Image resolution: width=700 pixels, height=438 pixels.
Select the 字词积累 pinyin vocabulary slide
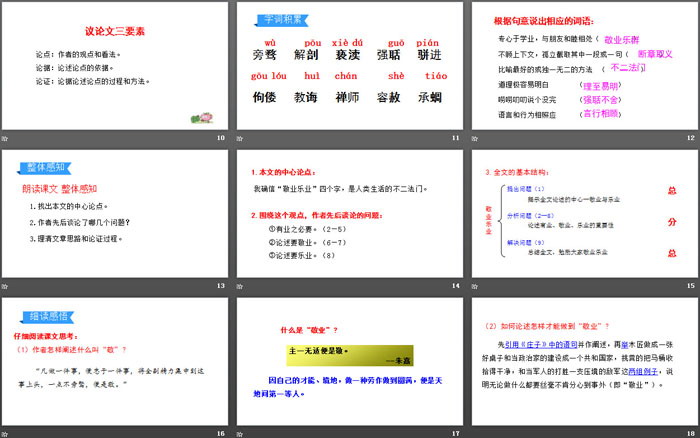(x=349, y=65)
